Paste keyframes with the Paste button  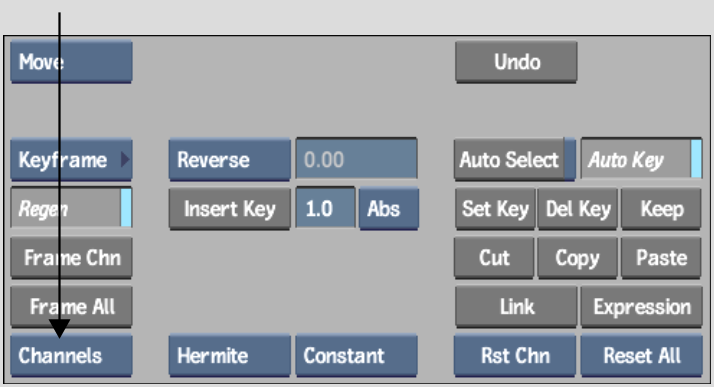(661, 257)
